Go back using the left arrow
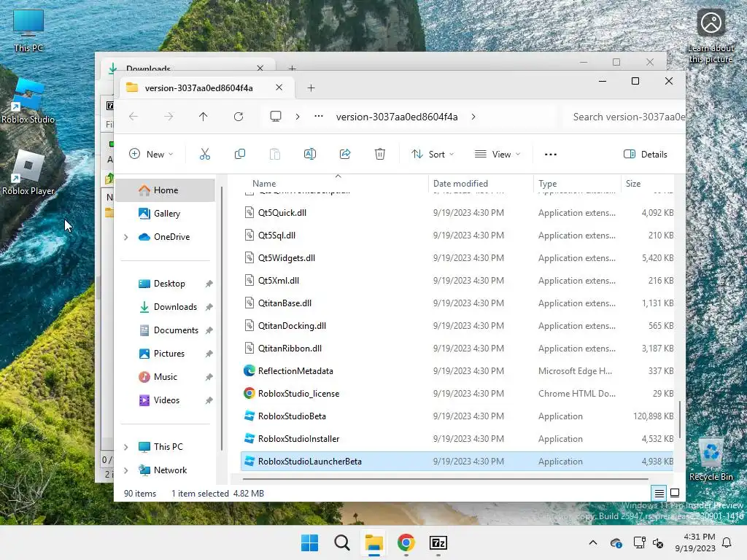Viewport: 747px width, 560px height. click(x=133, y=117)
